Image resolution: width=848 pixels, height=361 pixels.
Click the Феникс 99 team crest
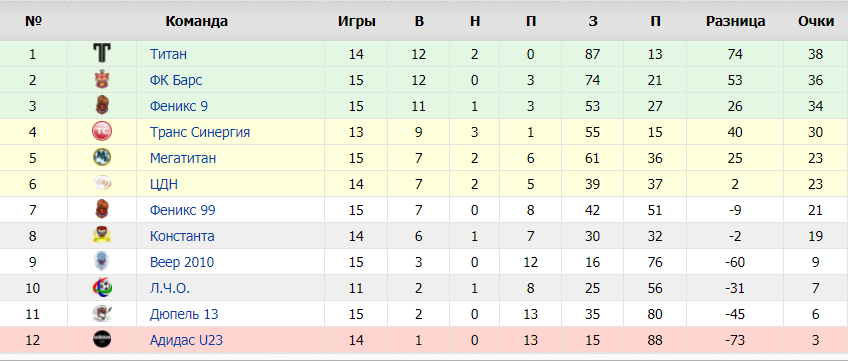(x=102, y=210)
